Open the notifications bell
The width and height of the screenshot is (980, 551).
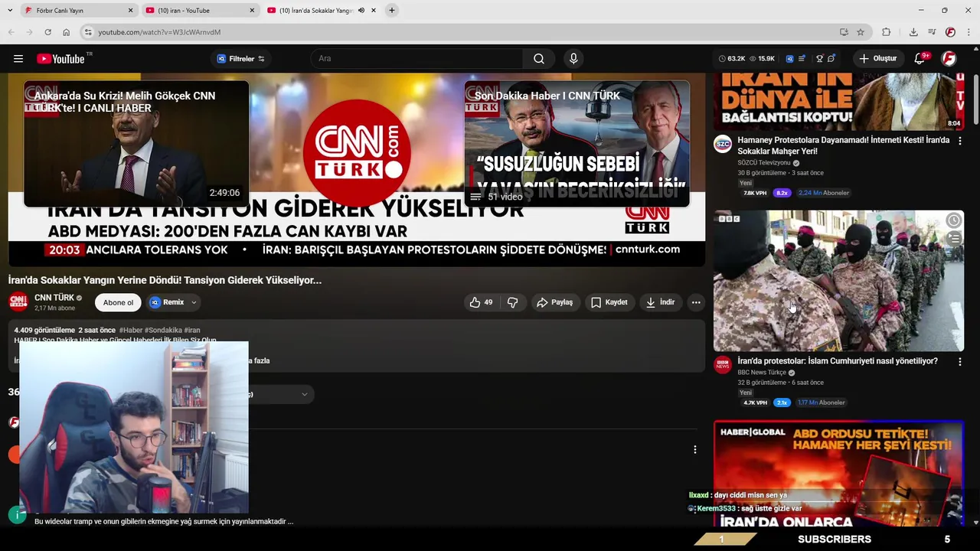coord(921,59)
